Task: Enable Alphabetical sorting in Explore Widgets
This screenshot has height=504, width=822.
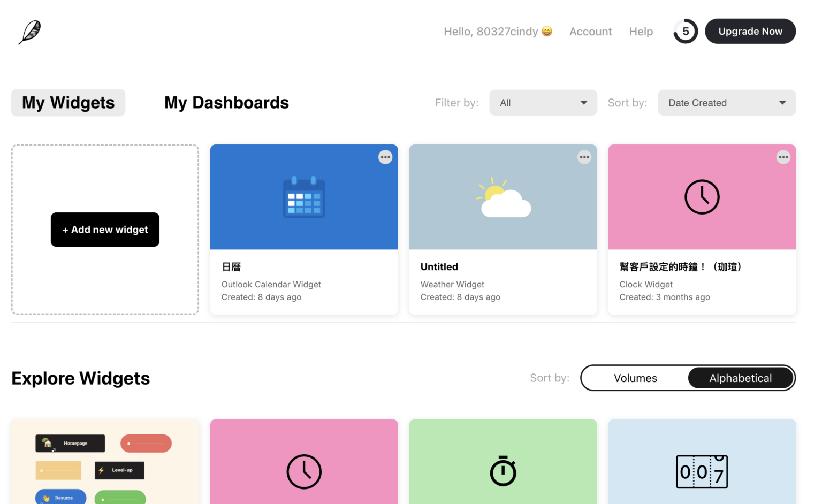Action: point(741,378)
